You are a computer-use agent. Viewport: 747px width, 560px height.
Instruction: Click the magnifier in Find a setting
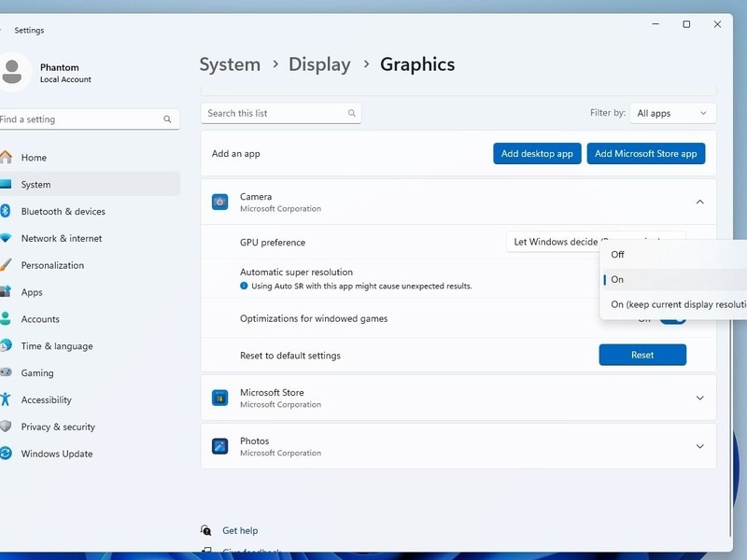tap(167, 119)
